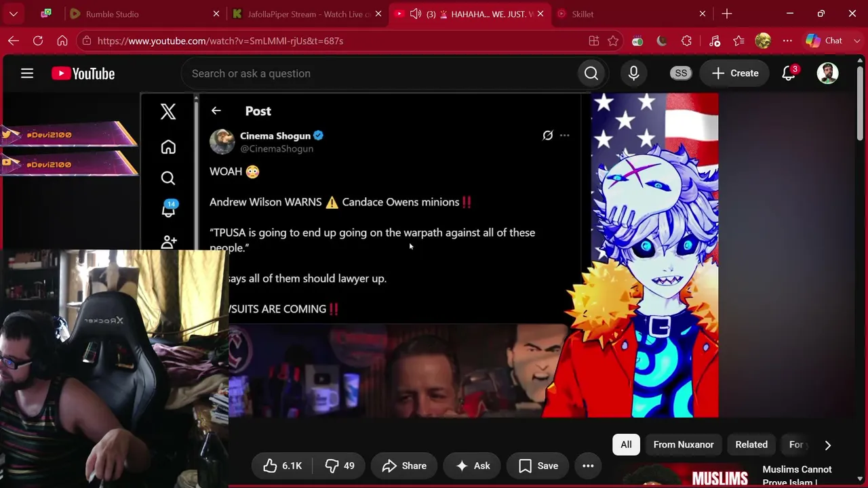Screen dimensions: 868x488
Task: Toggle the green ON extension switch
Action: pos(637,41)
